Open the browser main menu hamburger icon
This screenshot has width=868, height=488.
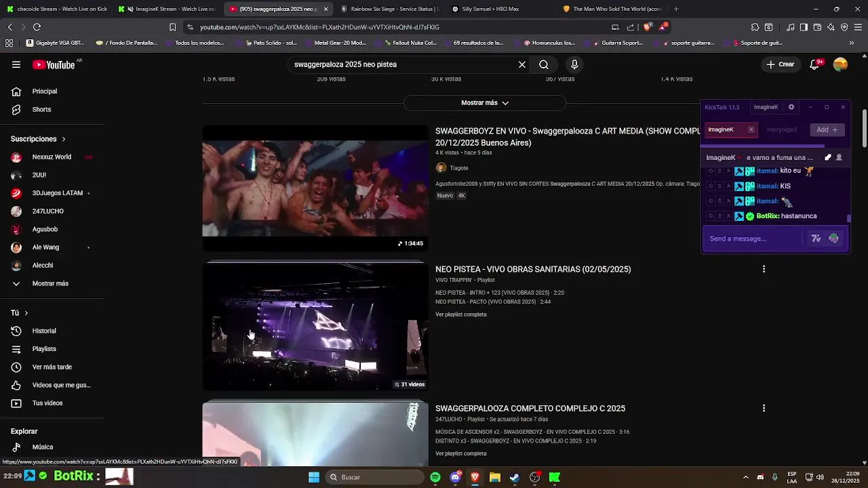point(858,27)
